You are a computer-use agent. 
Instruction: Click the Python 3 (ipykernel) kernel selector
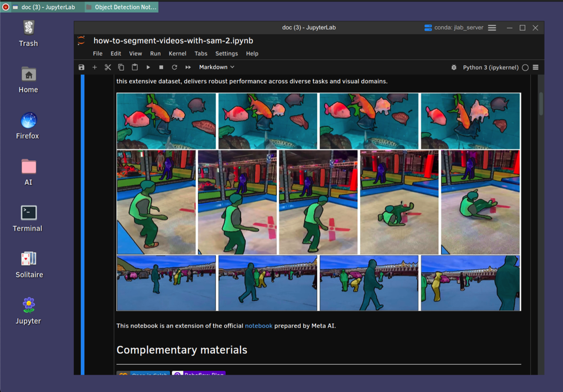(x=490, y=68)
